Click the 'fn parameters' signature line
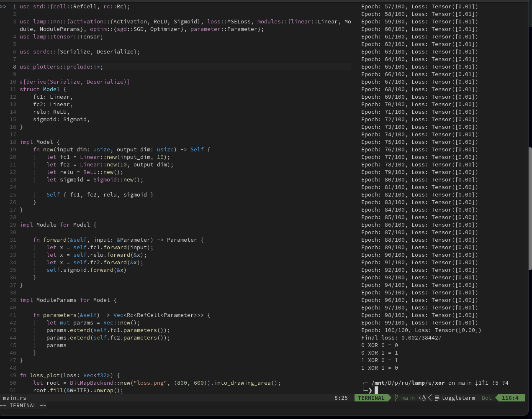 (x=122, y=315)
